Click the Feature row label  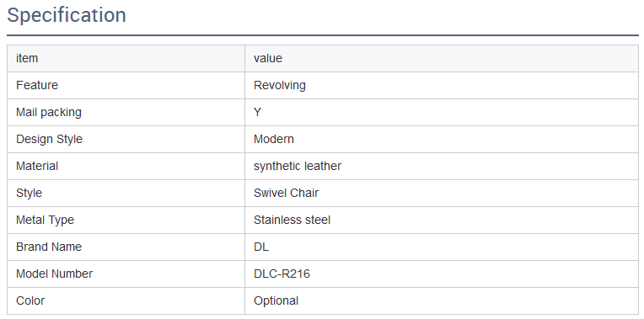click(126, 85)
